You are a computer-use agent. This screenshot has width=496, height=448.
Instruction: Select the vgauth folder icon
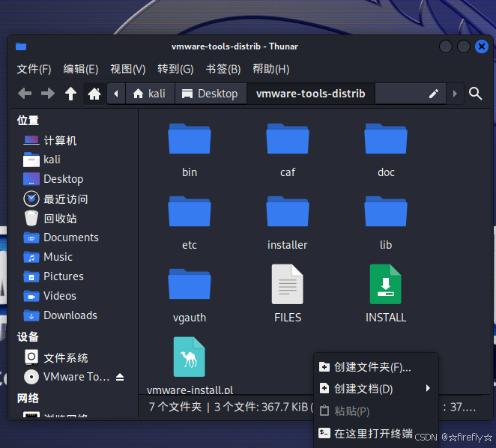pyautogui.click(x=189, y=284)
